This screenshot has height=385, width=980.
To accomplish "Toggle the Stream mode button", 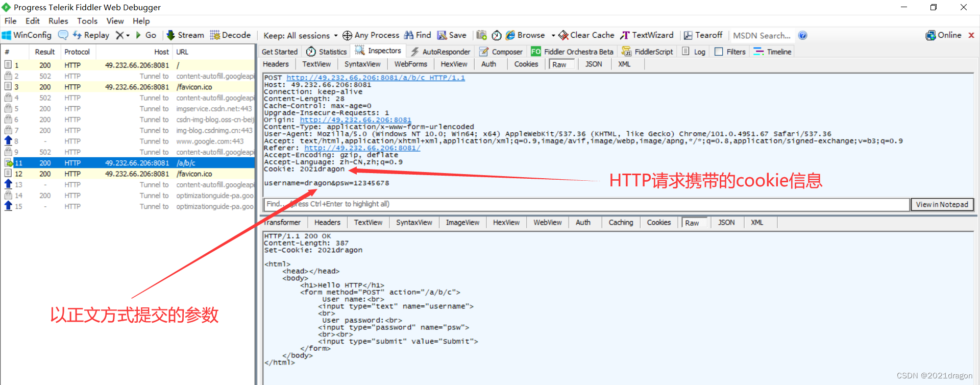I will coord(185,35).
